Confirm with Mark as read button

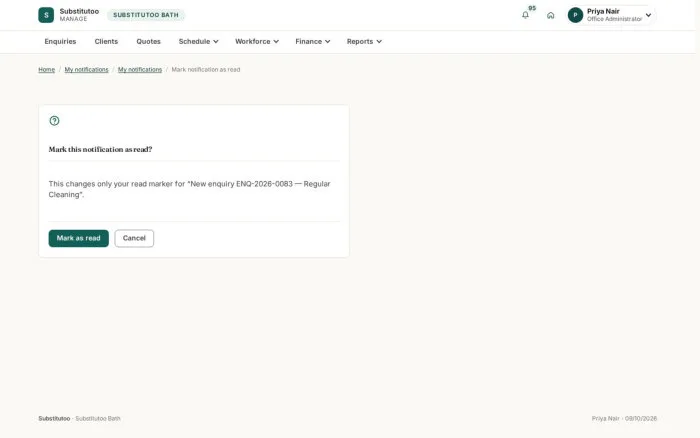[79, 238]
